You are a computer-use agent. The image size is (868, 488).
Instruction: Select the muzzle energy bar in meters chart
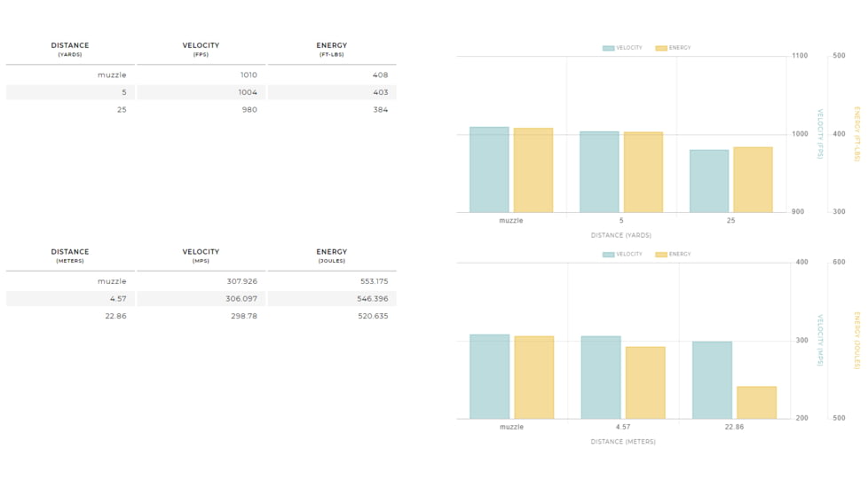pyautogui.click(x=533, y=377)
